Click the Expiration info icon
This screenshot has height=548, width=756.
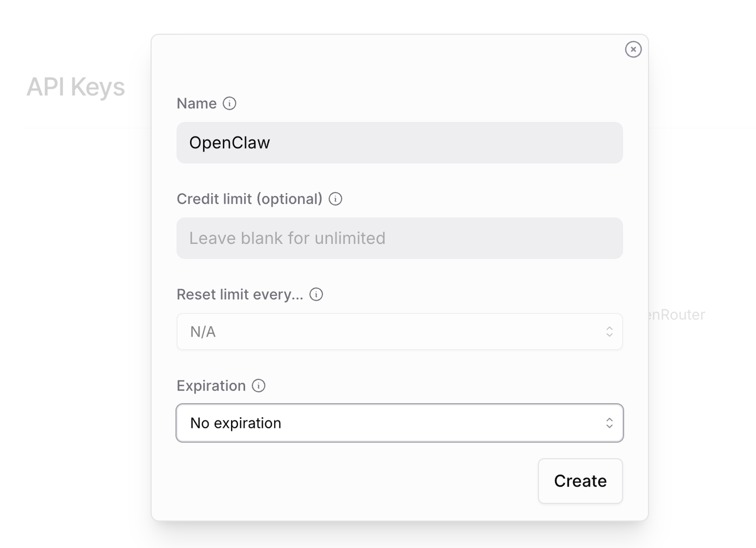[x=259, y=386]
